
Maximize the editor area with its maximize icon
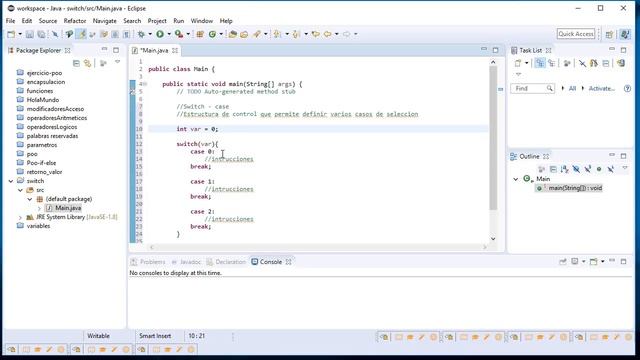(x=496, y=50)
